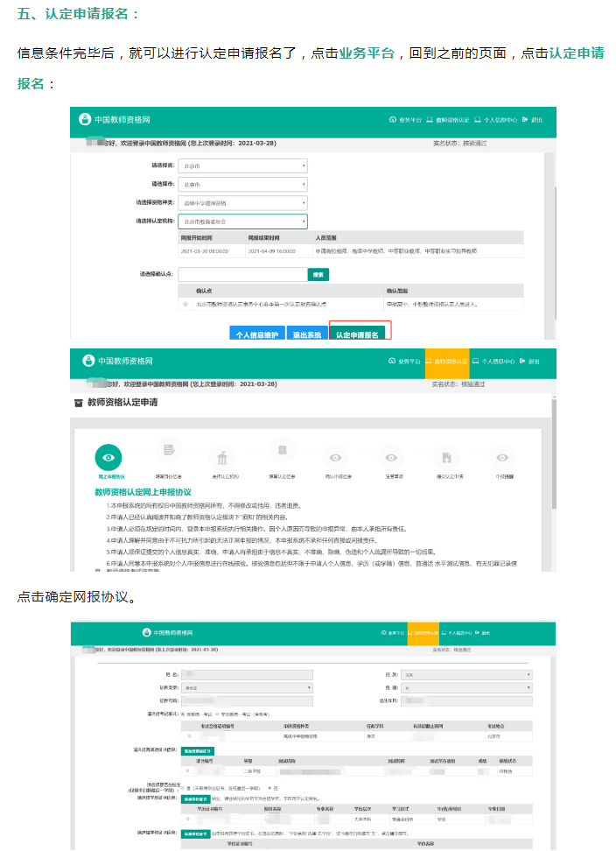
Task: Open the 性别 dropdown in the third screenshot
Action: click(467, 687)
